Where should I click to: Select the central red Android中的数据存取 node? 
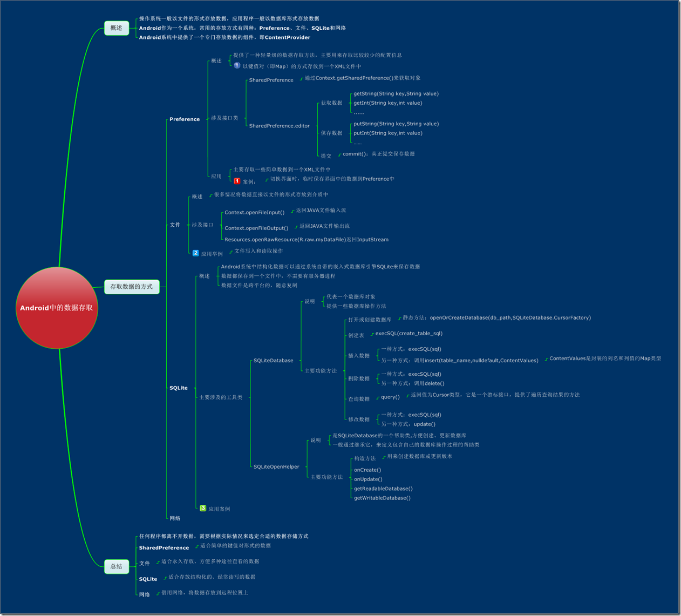coord(57,308)
